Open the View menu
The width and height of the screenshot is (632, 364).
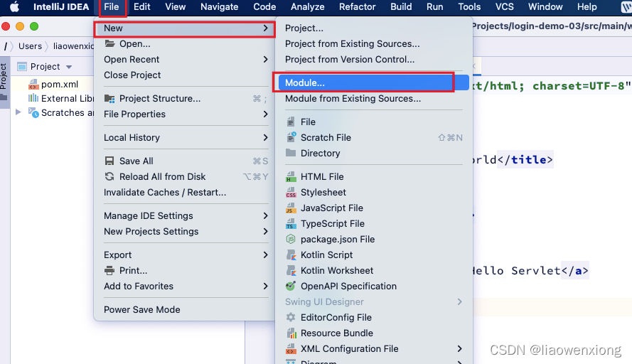point(176,7)
